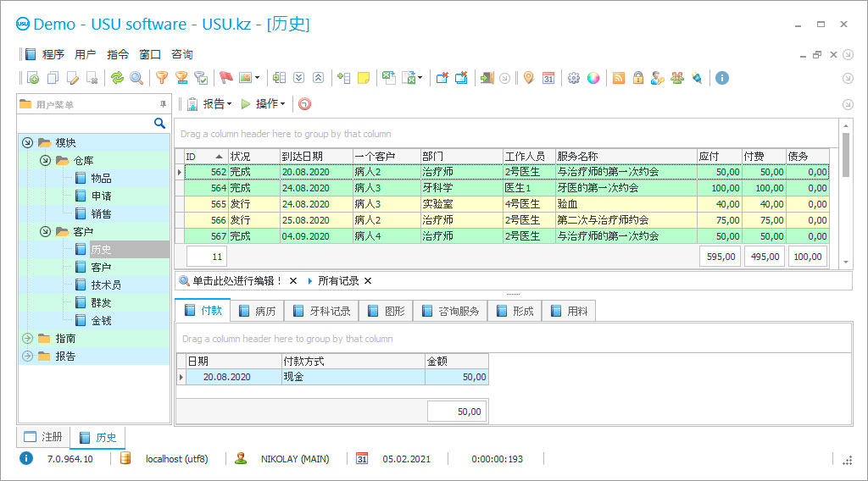Collapse the 仓库 tree folder
868x481 pixels.
click(45, 160)
